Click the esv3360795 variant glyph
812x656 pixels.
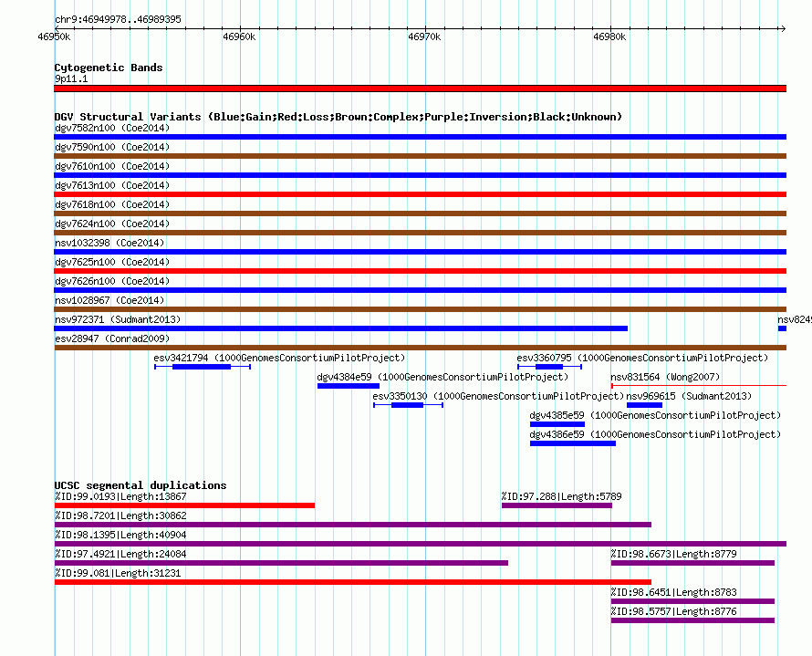coord(549,367)
